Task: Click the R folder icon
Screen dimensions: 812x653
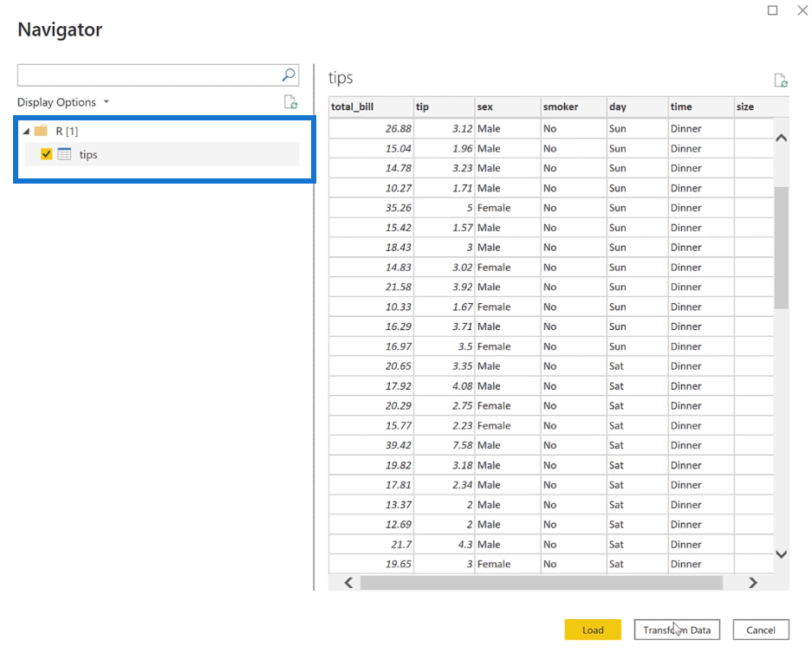Action: click(x=41, y=131)
